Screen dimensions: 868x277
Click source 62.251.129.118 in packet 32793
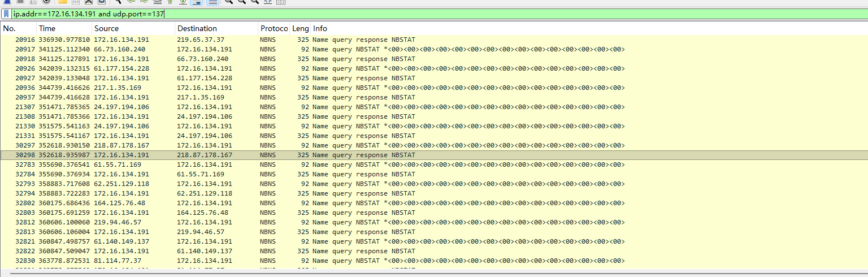click(x=121, y=184)
